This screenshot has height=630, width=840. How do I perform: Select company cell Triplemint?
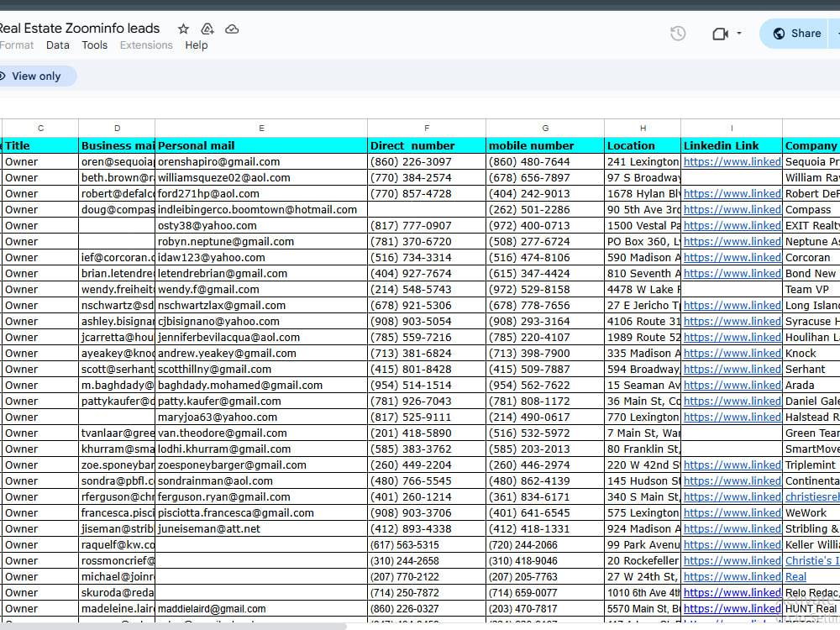click(x=811, y=465)
